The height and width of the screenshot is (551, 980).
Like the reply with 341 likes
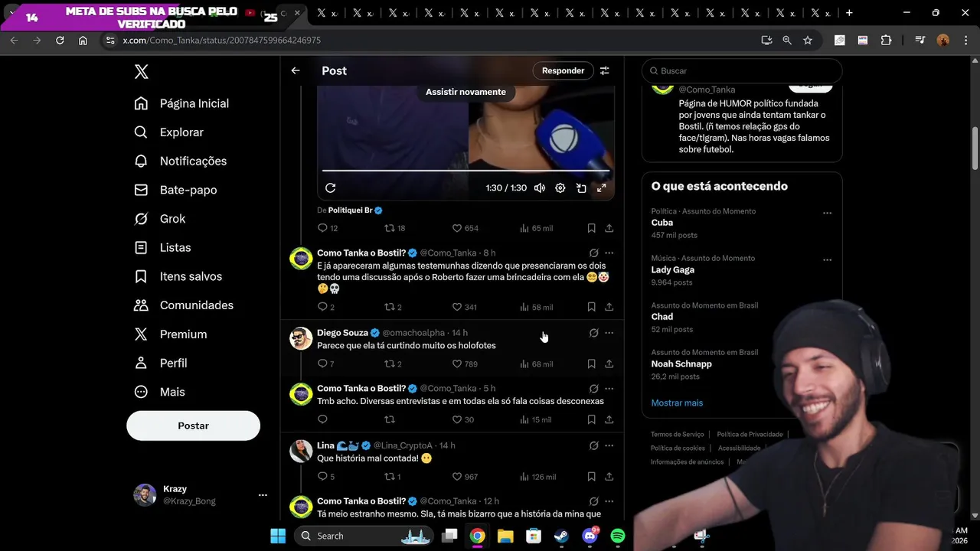[x=464, y=307]
